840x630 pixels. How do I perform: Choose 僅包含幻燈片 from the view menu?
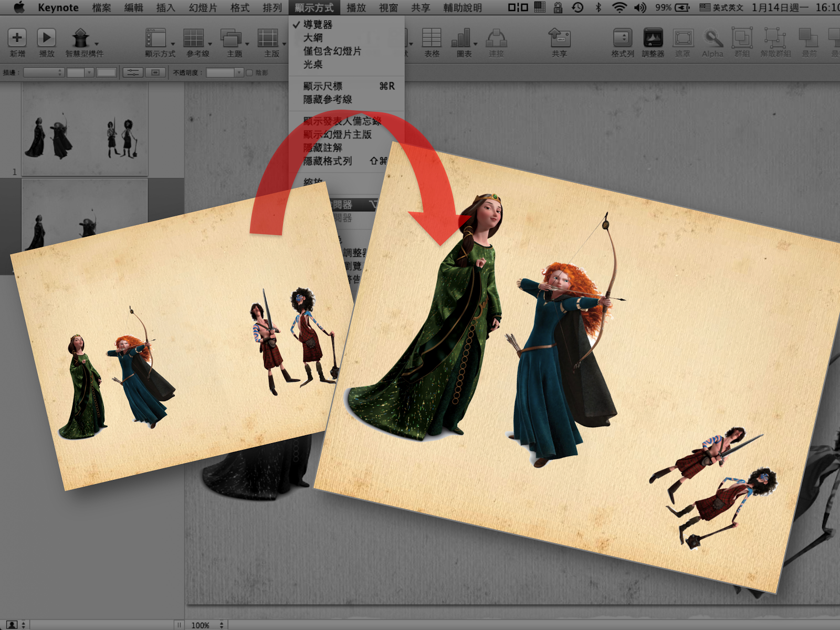click(346, 51)
